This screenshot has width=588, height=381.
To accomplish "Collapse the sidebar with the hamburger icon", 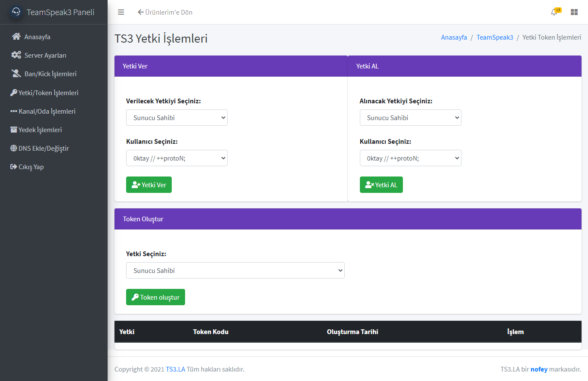I will click(x=121, y=12).
